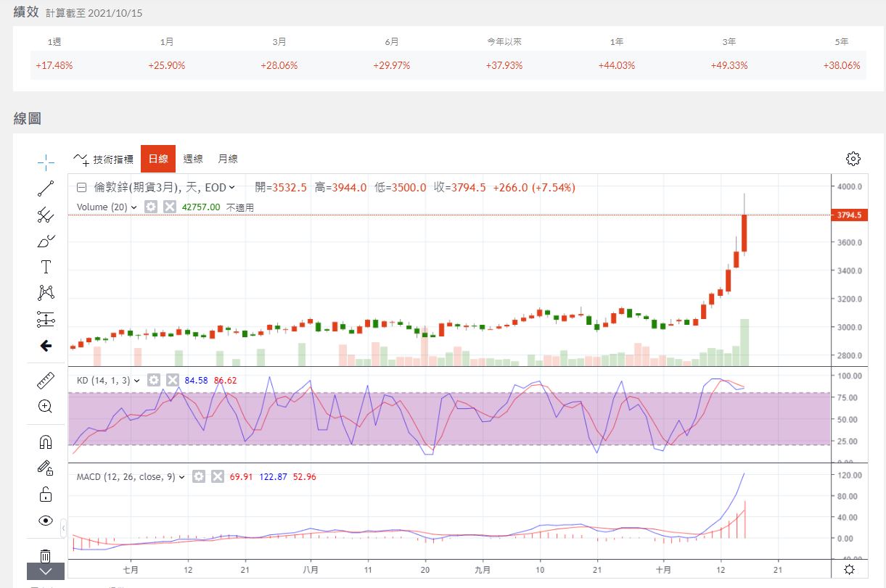Click the trash remove drawings icon
Screen dimensions: 886x588
pos(46,555)
